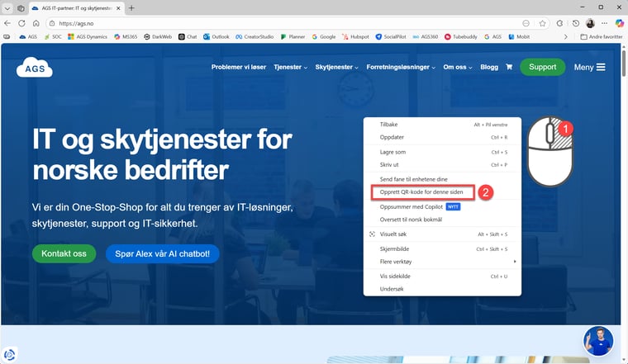
Task: Open the Copilot icon in the toolbar
Action: click(619, 23)
